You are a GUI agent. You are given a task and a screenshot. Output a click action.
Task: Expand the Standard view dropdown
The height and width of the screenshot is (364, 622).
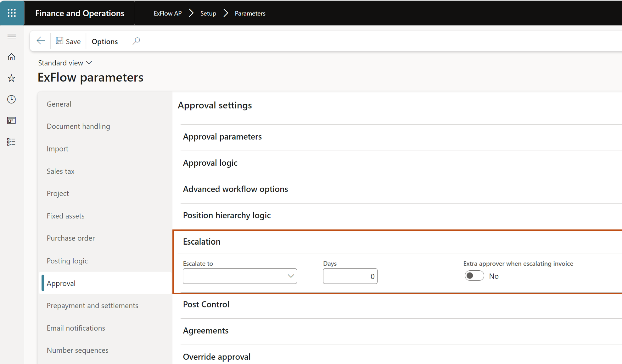pyautogui.click(x=65, y=63)
